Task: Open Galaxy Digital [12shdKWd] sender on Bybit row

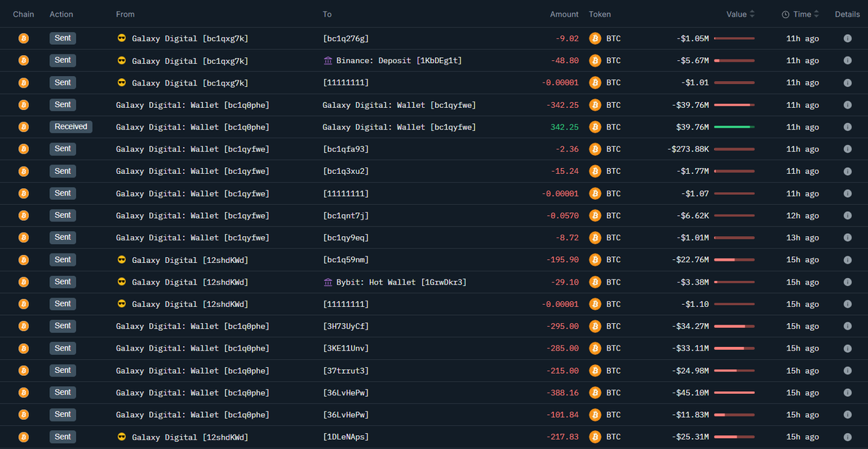Action: [190, 282]
